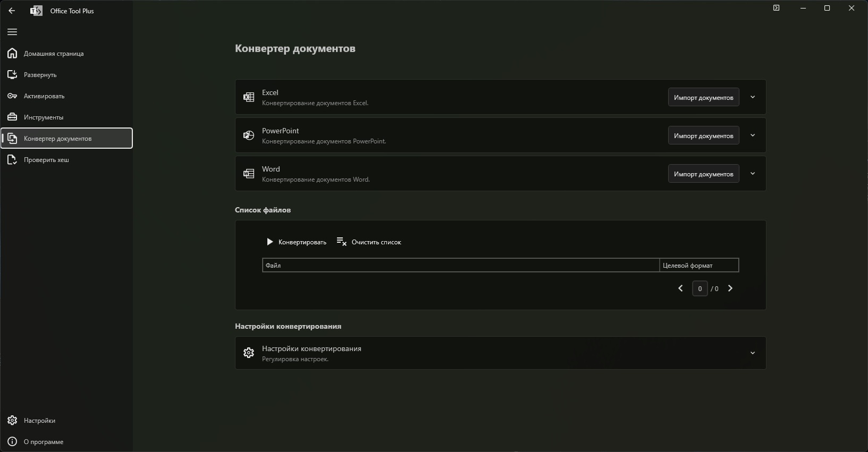The image size is (868, 452).
Task: Click the Excel document icon
Action: pyautogui.click(x=248, y=97)
